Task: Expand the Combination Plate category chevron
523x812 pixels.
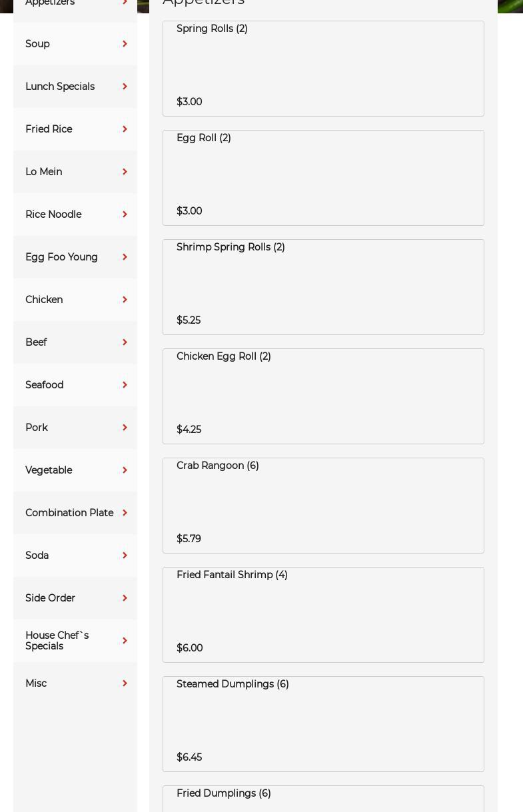Action: click(x=125, y=513)
